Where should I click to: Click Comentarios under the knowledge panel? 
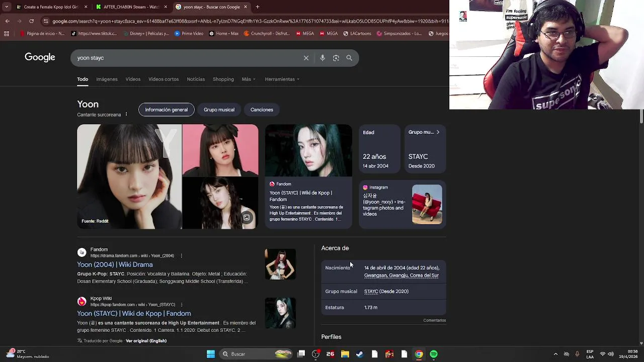pos(435,320)
